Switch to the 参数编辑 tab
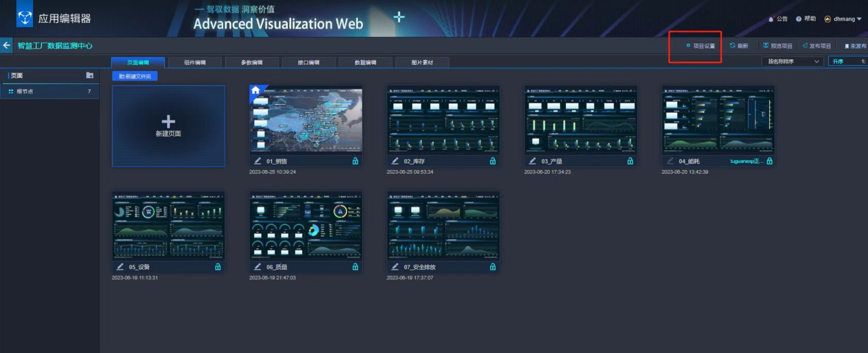 click(252, 62)
